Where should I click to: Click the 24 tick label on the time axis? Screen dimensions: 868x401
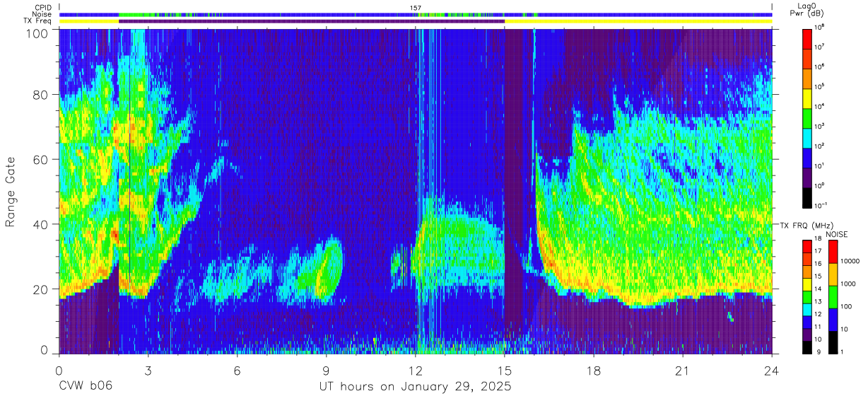tap(772, 371)
